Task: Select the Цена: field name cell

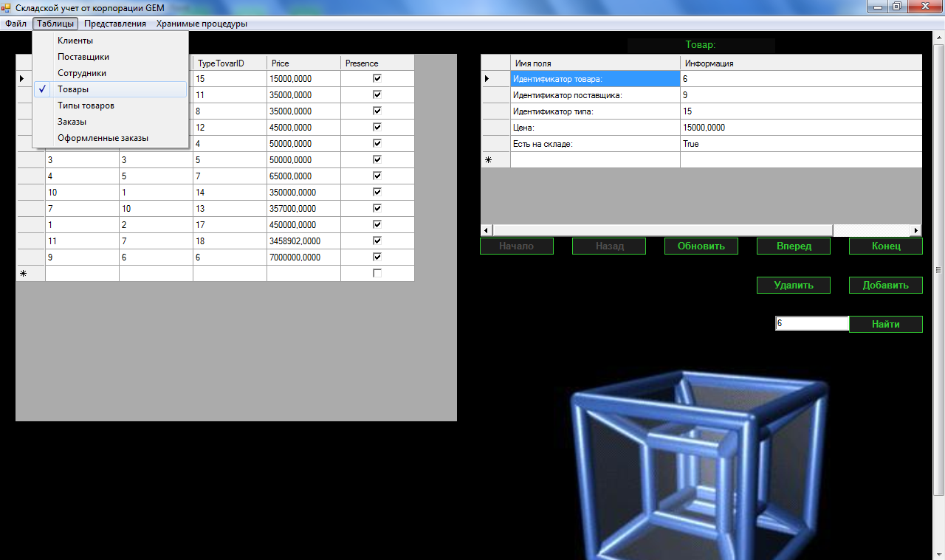Action: [x=595, y=128]
